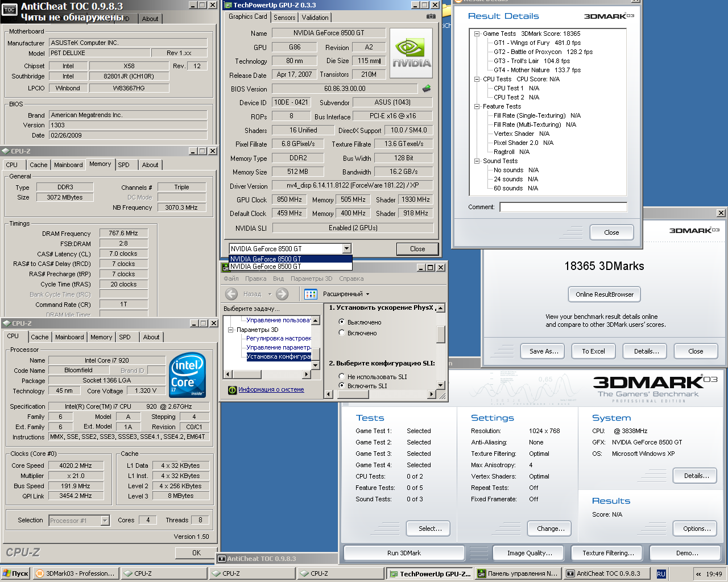
Task: Select GT3 - Troll's Lair result row
Action: (532, 61)
